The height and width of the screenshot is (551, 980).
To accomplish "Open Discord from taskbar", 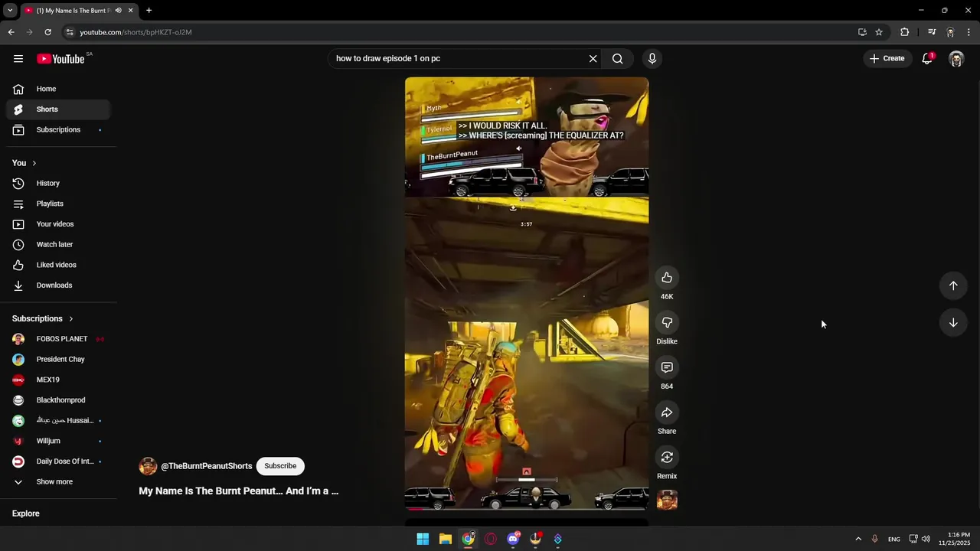I will pos(513,539).
